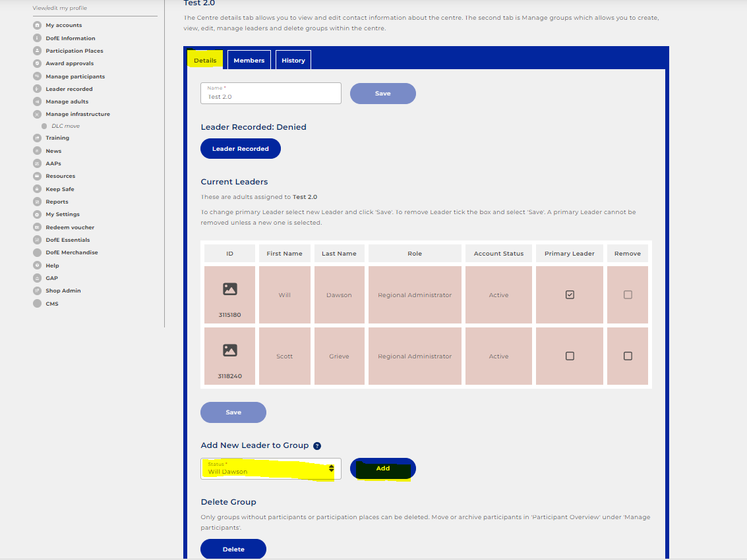This screenshot has height=560, width=747.
Task: Click the Help sidebar icon
Action: pos(37,266)
